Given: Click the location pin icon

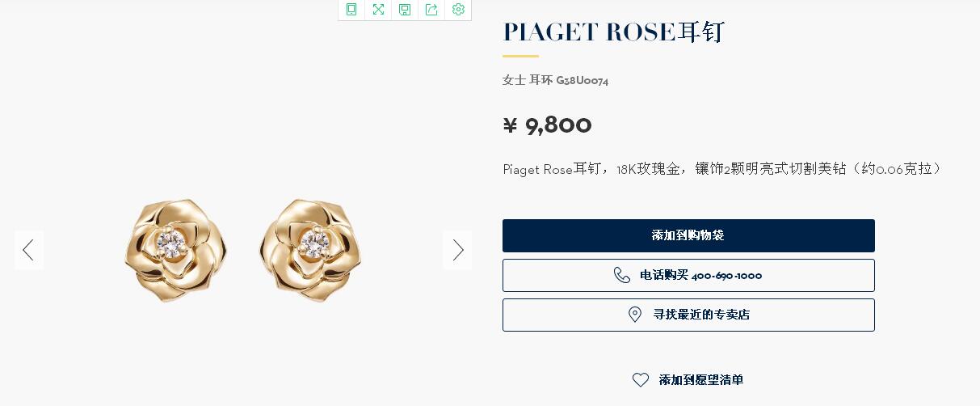Looking at the screenshot, I should pos(635,315).
